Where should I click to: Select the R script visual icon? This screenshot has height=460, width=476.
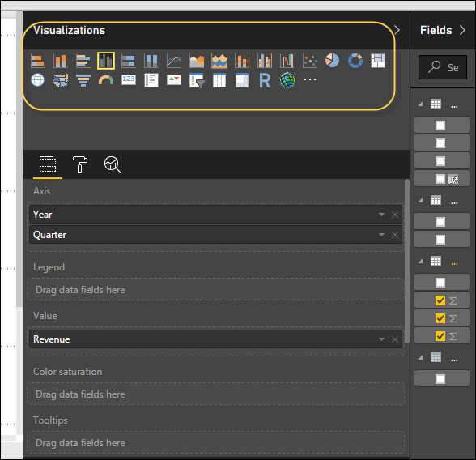265,80
